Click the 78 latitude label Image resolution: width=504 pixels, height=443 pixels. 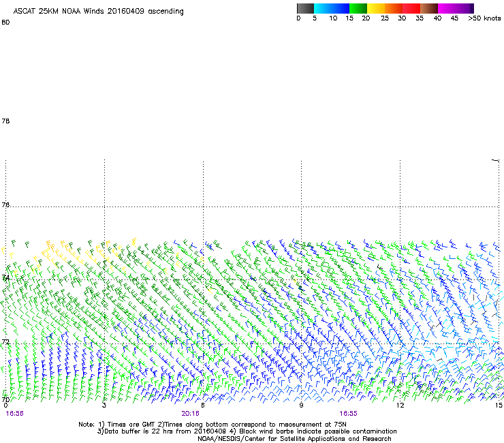(5, 121)
